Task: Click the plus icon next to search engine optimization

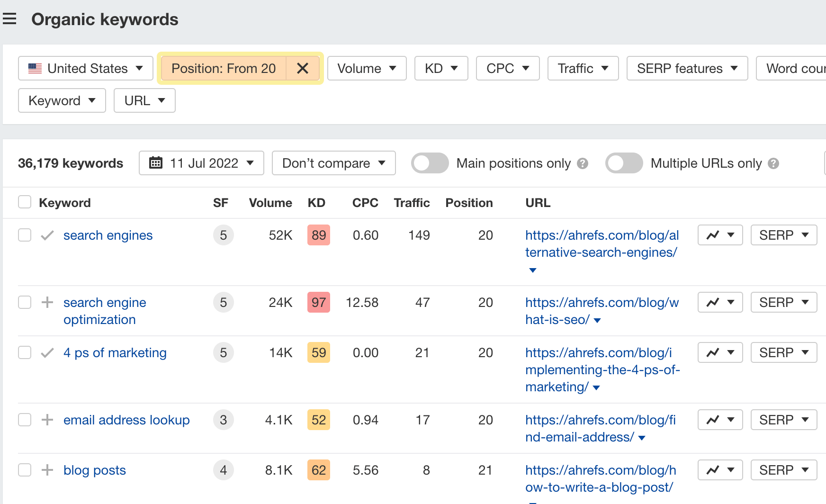Action: coord(47,302)
